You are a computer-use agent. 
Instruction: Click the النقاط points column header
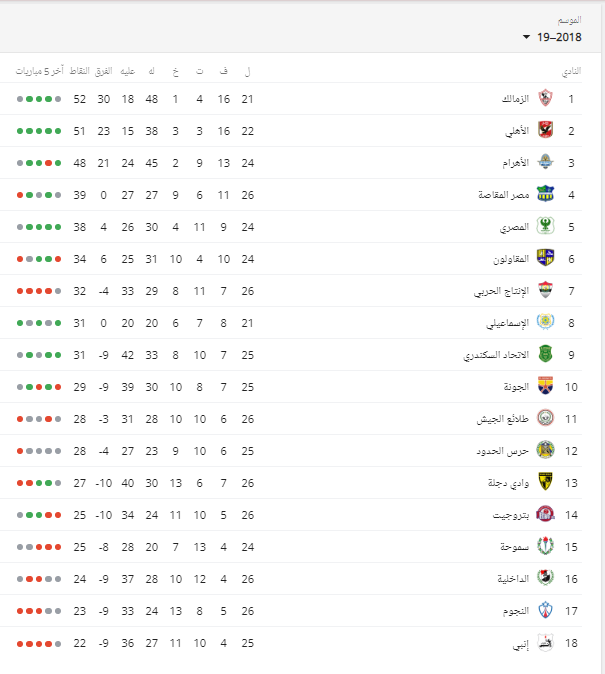(80, 71)
